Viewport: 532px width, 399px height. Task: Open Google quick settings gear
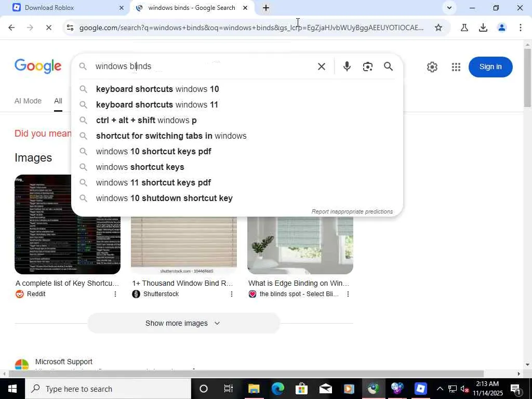[432, 67]
